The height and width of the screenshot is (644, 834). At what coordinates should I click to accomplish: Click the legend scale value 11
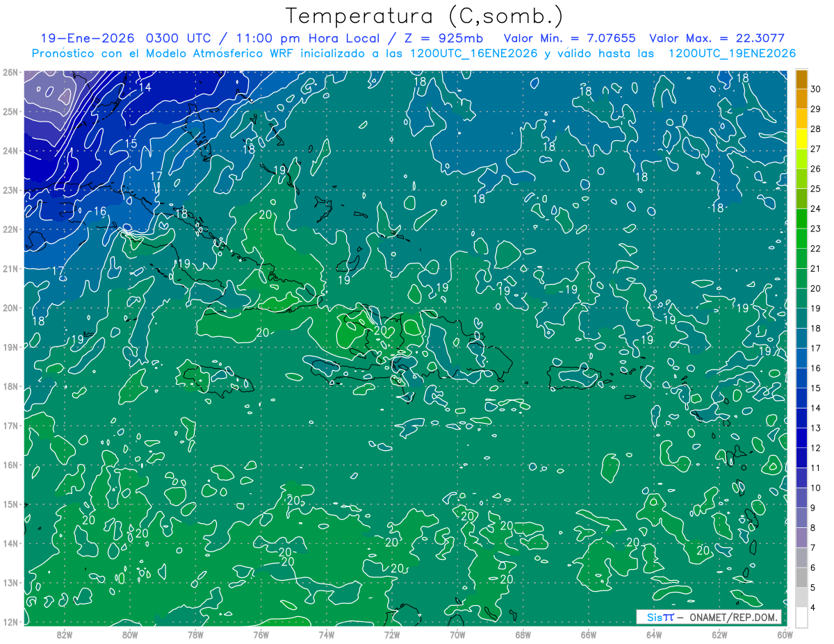tap(816, 468)
